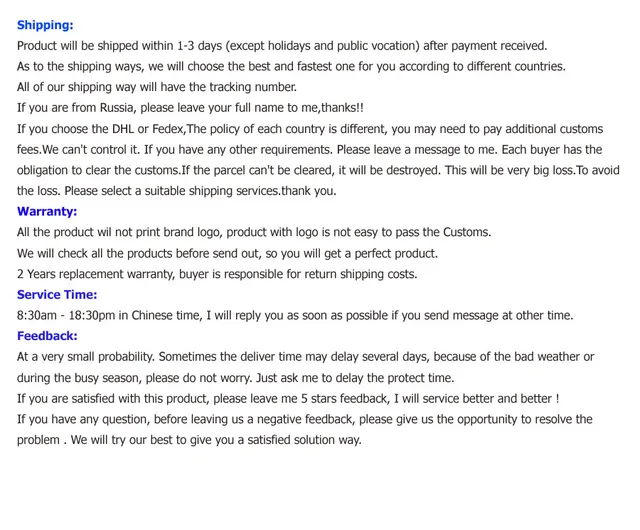Click the line starting 'fees.We can't control it'

coord(309,149)
